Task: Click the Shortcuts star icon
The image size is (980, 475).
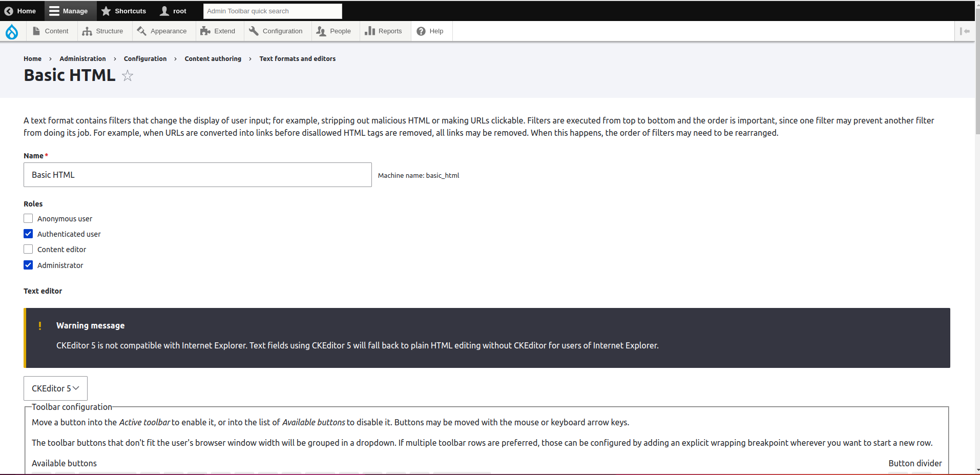Action: pos(107,11)
